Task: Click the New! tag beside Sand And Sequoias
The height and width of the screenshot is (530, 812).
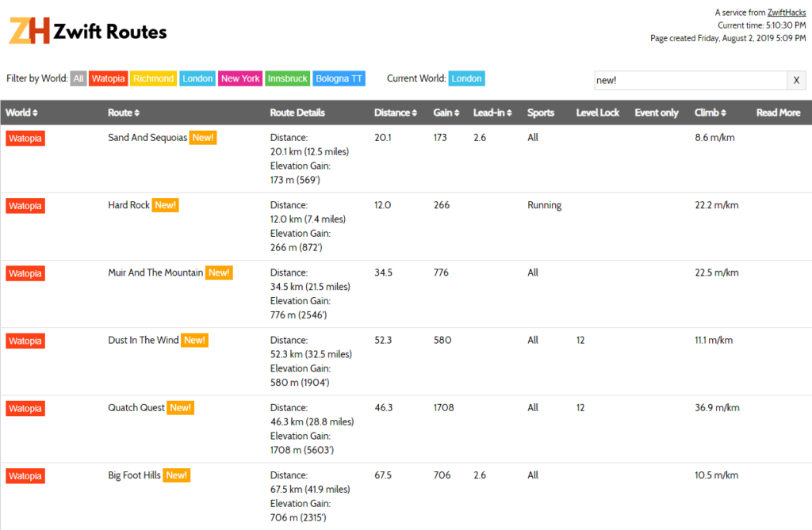Action: pyautogui.click(x=203, y=138)
